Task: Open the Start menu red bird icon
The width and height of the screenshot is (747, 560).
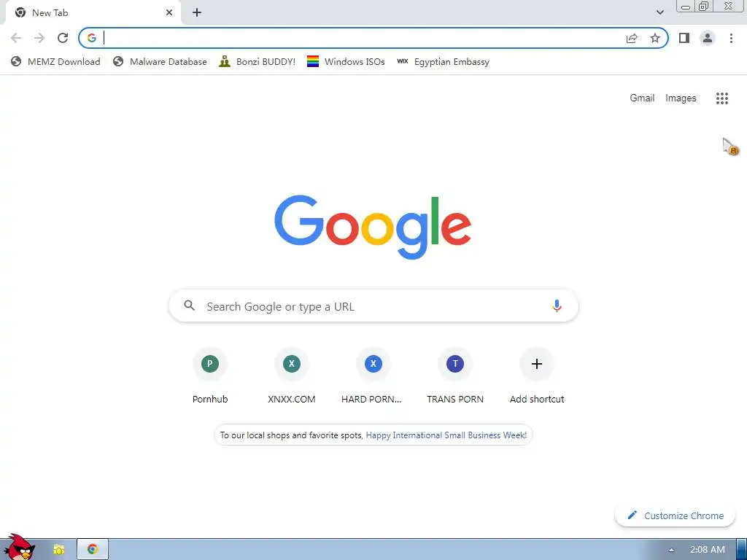Action: 19,547
